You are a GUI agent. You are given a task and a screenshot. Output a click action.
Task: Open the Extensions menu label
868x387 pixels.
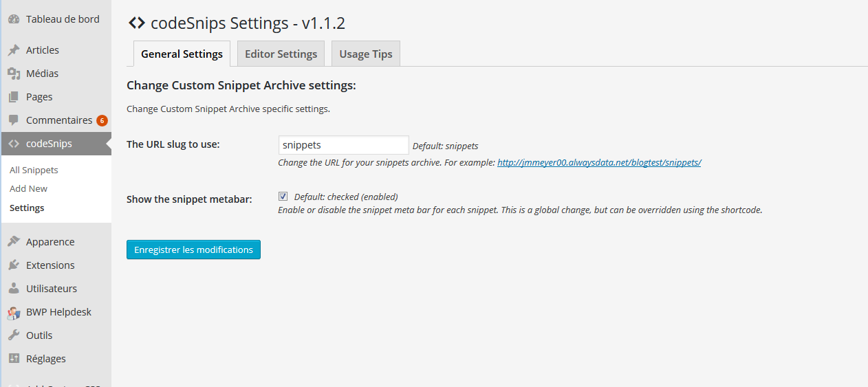pyautogui.click(x=50, y=265)
